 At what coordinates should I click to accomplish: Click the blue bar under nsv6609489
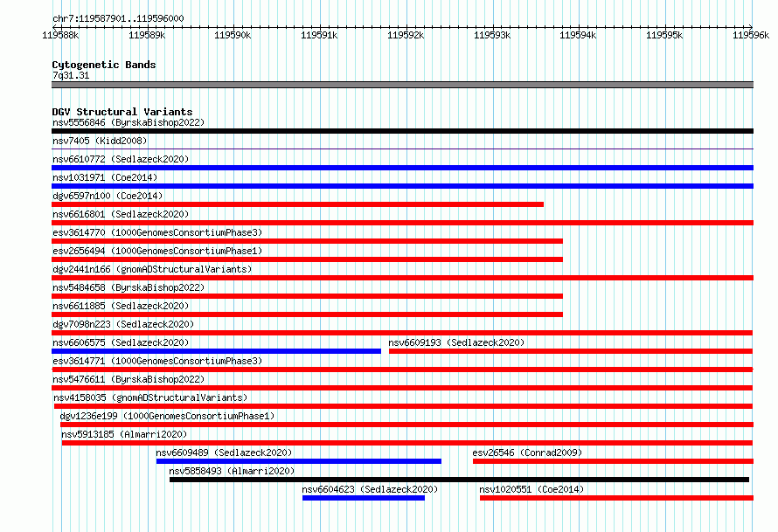pos(299,461)
